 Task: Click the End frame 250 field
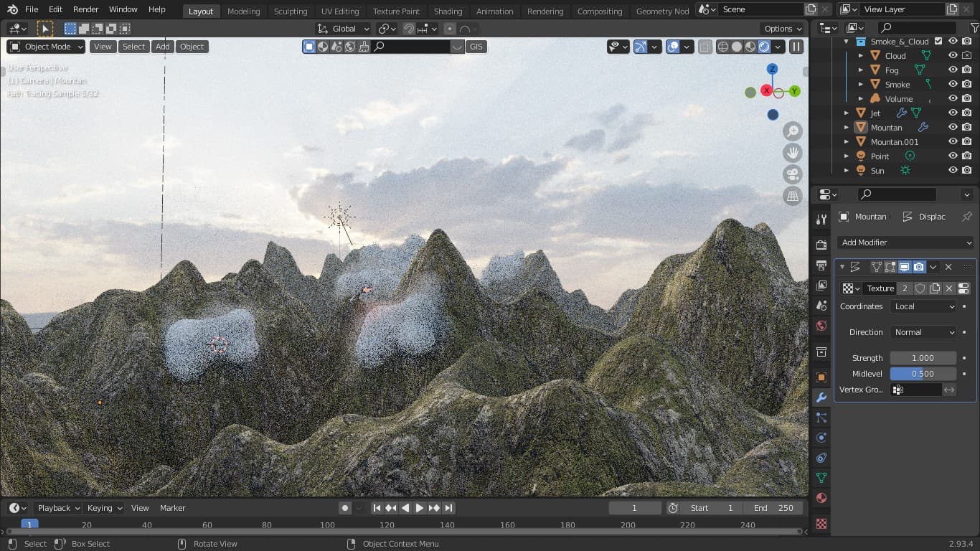(774, 508)
